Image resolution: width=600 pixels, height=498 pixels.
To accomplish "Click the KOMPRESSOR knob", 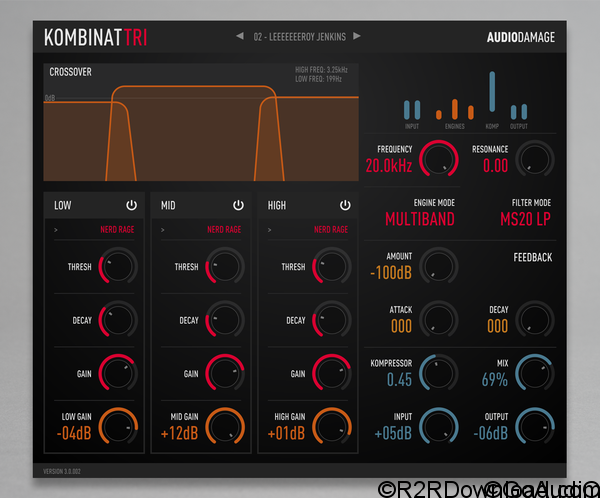I will tap(439, 373).
